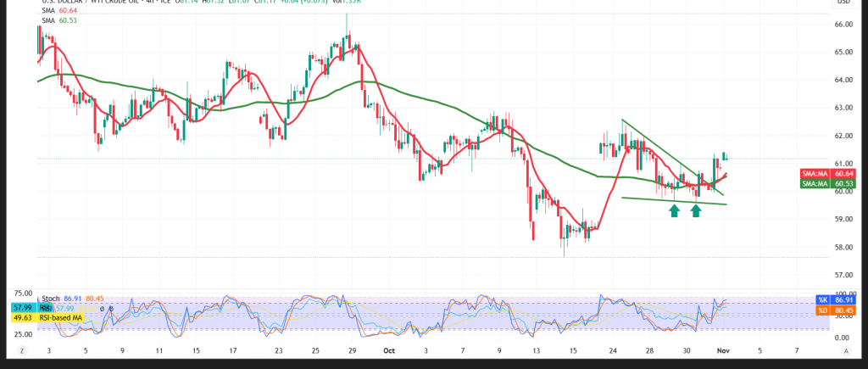Click the left green up arrow marker
Image resolution: width=868 pixels, height=369 pixels.
674,210
